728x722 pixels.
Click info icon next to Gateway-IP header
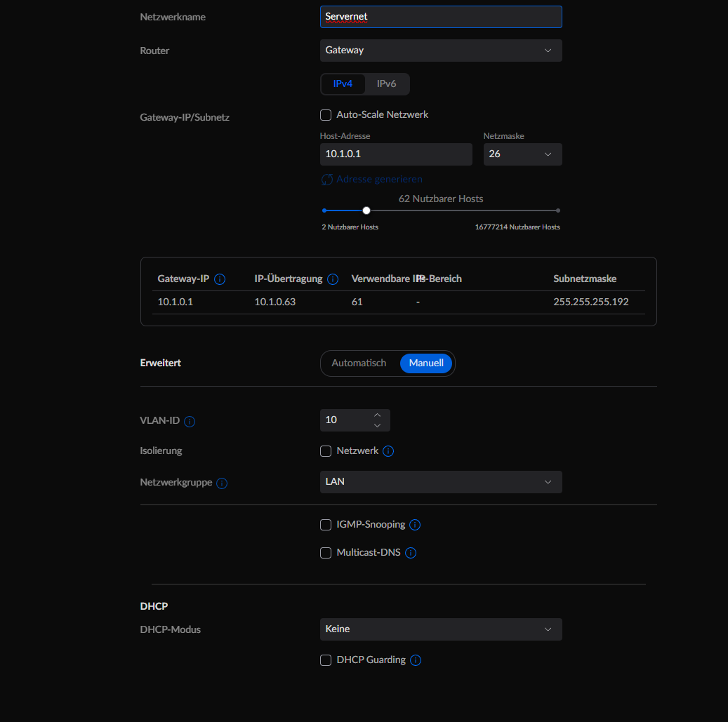220,279
